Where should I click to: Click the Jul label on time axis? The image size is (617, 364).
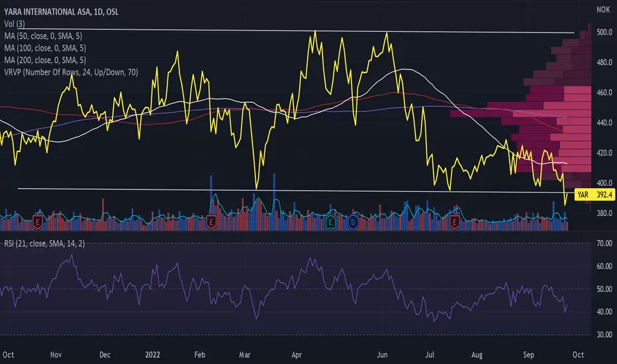(430, 355)
